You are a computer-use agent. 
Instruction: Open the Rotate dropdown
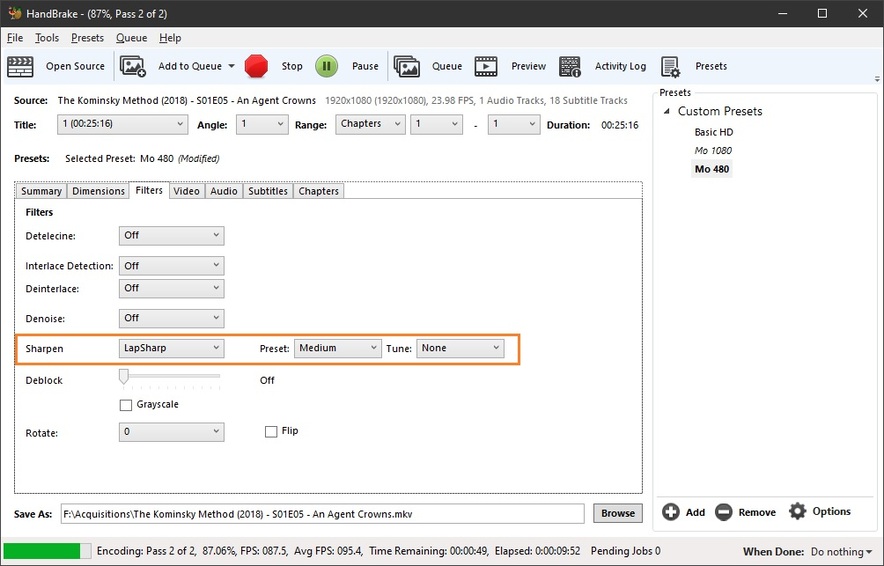click(x=171, y=432)
